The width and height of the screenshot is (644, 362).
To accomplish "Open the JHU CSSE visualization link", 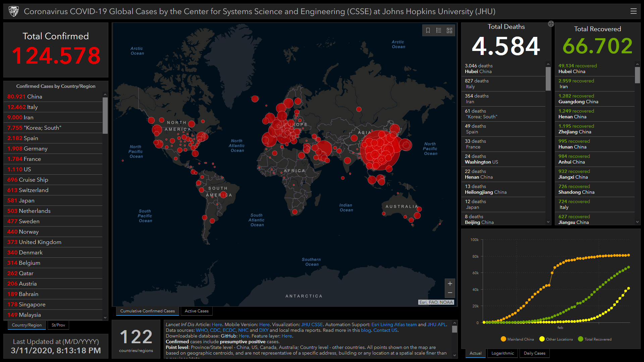I will [312, 324].
